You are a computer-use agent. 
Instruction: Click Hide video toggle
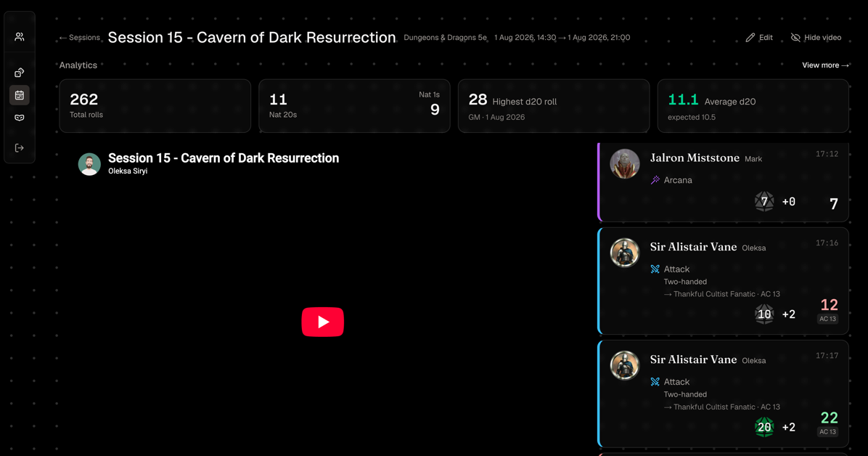(x=816, y=38)
